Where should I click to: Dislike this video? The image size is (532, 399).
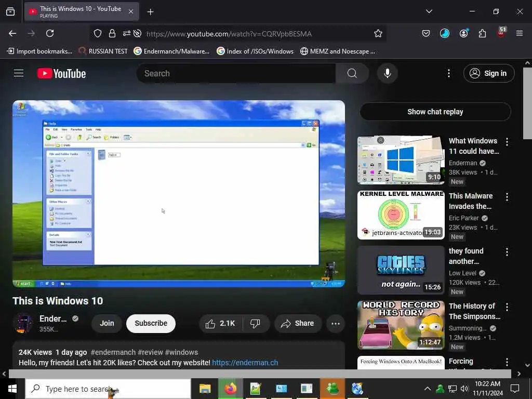pyautogui.click(x=255, y=324)
